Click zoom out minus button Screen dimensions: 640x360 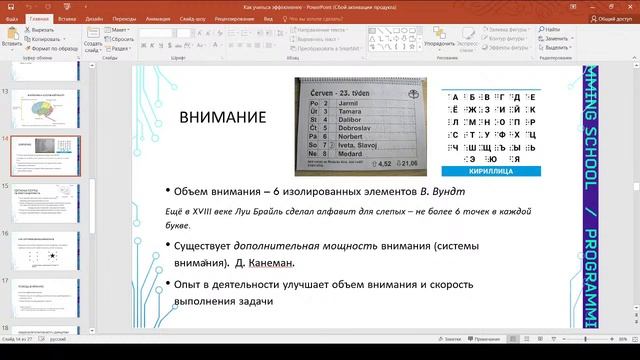pyautogui.click(x=564, y=339)
